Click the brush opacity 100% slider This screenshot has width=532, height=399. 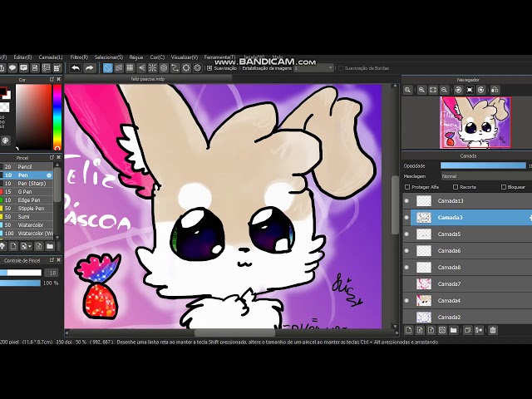coord(20,283)
